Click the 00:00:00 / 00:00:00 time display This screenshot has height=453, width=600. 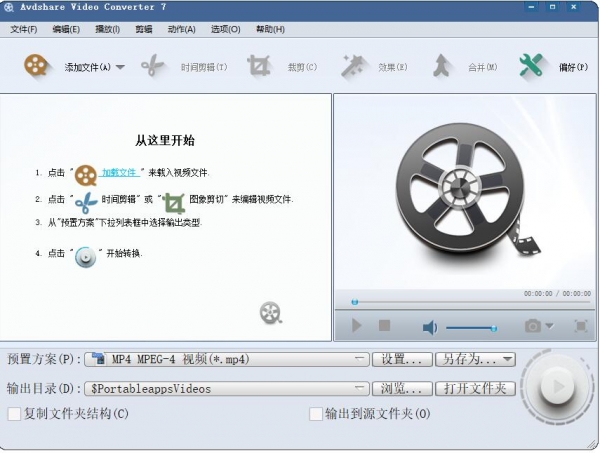pyautogui.click(x=557, y=293)
